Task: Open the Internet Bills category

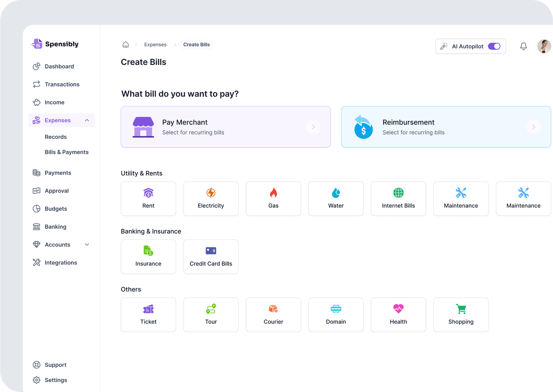Action: point(398,199)
